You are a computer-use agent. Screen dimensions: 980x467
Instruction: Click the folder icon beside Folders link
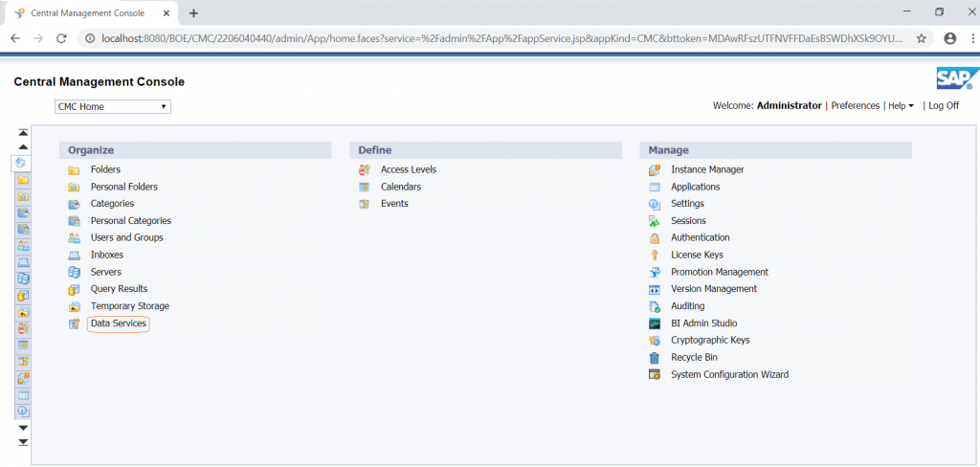[x=74, y=170]
